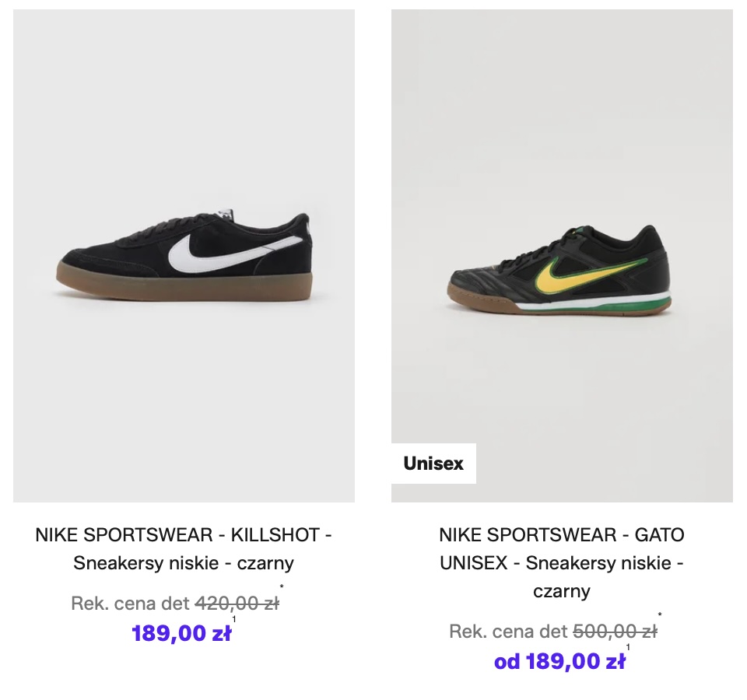Click 'Rek. cena det' label under Killshot

pos(130,604)
